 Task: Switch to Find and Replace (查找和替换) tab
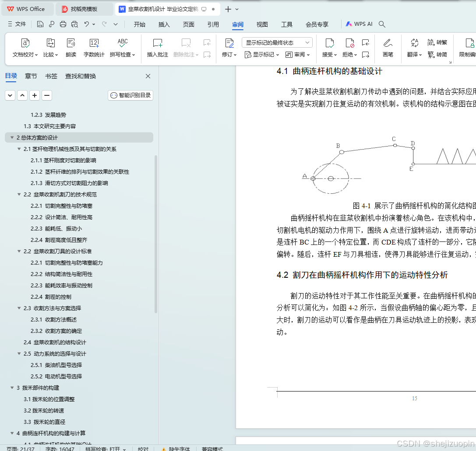(81, 76)
